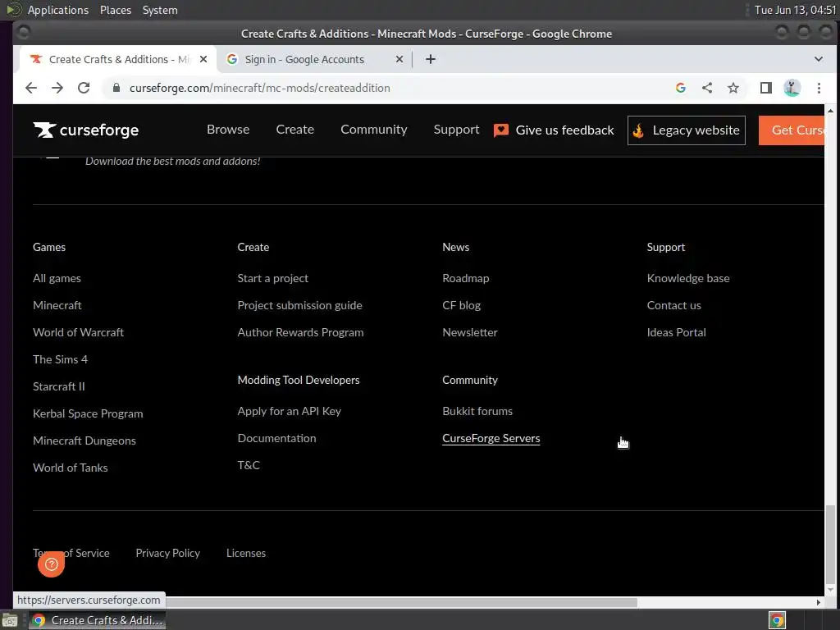
Task: Open the T&C link
Action: coord(249,466)
